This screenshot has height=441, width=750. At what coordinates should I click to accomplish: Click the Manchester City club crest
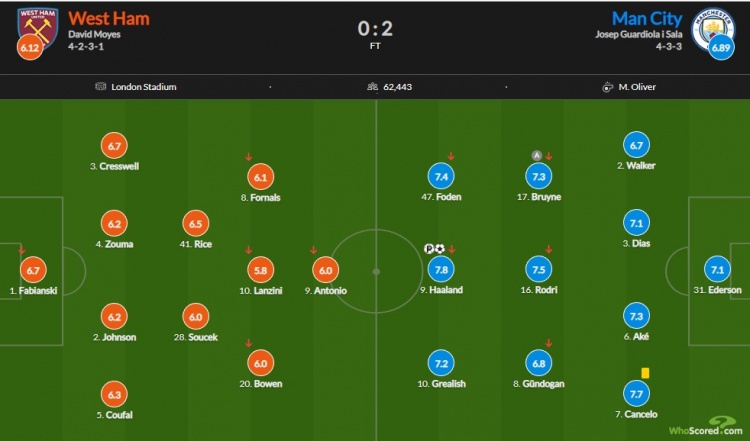click(x=712, y=29)
